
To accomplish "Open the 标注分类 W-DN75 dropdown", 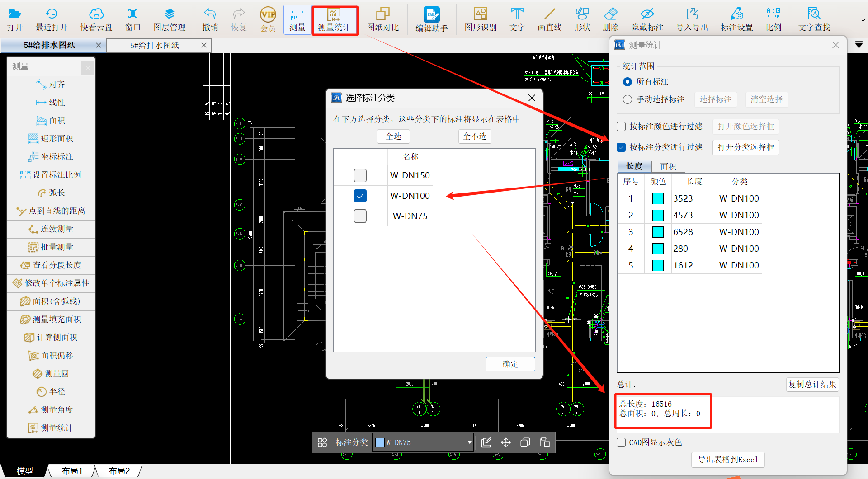I will [469, 442].
